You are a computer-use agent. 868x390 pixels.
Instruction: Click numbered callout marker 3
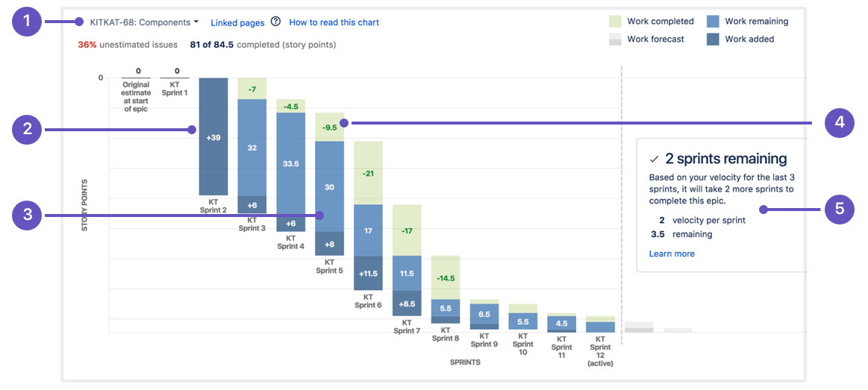click(28, 216)
